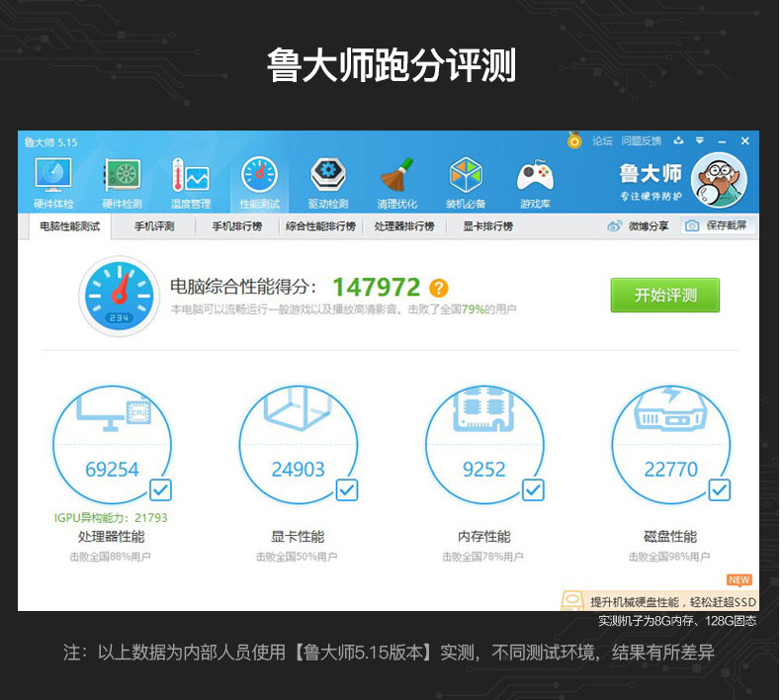Click the IGPU异构能力: 21793 text

[111, 518]
